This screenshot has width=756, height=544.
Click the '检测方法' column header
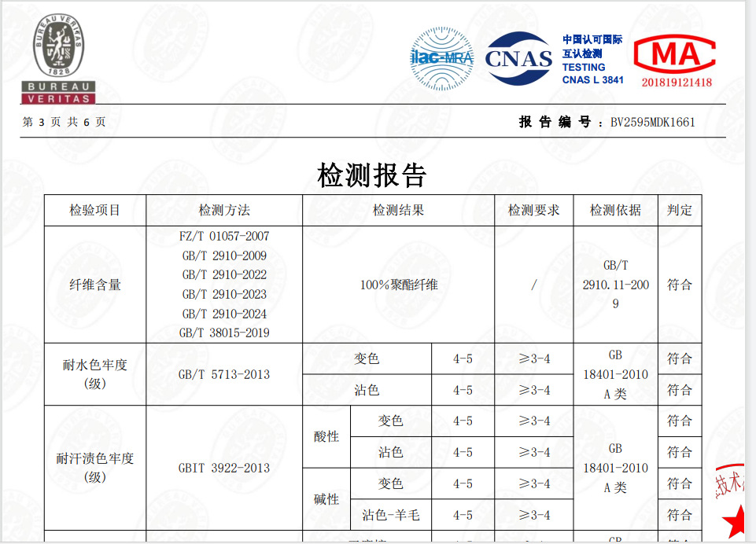tap(224, 210)
